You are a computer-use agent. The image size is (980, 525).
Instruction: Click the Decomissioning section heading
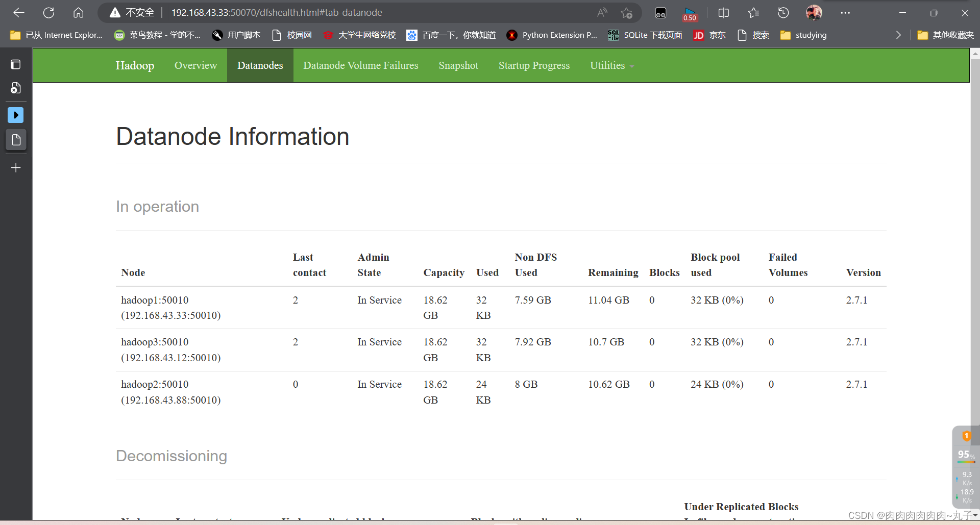[x=171, y=456]
